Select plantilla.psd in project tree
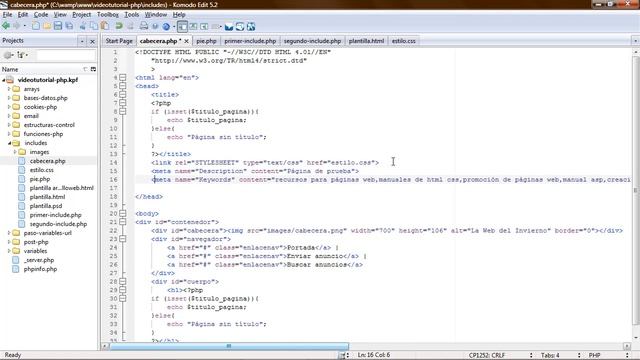Screen dimensions: 640x360 pos(46,206)
